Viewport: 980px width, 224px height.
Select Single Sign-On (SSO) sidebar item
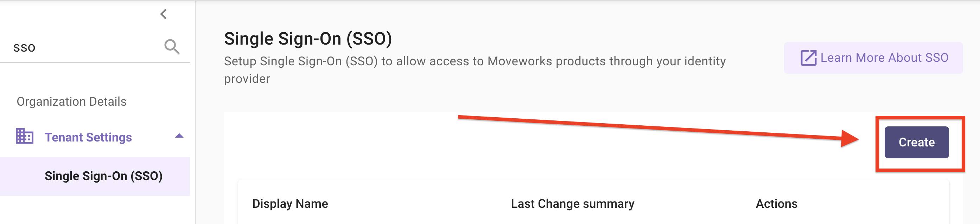[103, 176]
